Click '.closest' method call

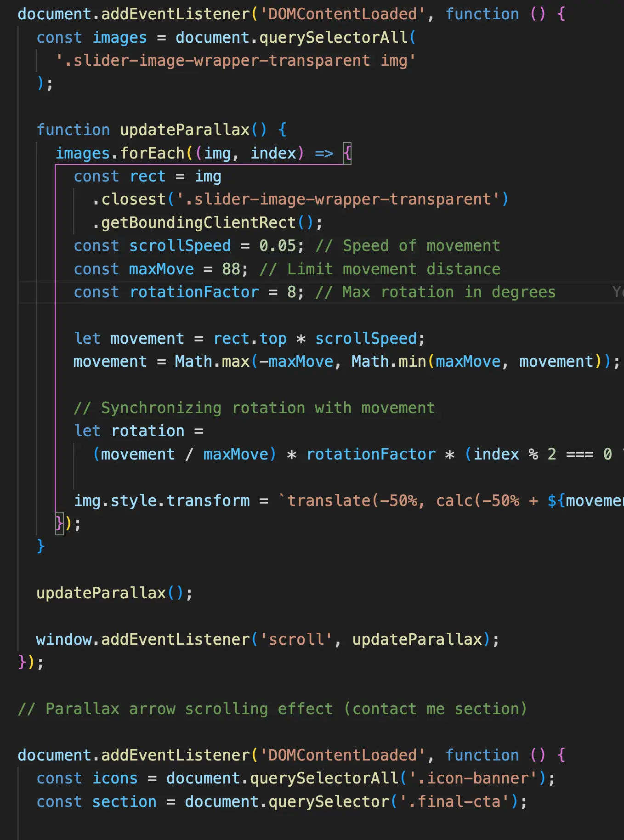pyautogui.click(x=129, y=199)
